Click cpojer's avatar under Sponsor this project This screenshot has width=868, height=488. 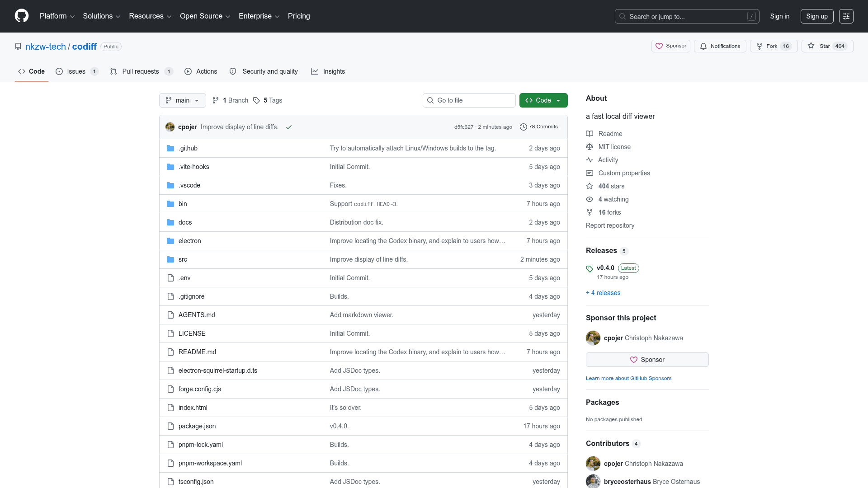coord(593,338)
